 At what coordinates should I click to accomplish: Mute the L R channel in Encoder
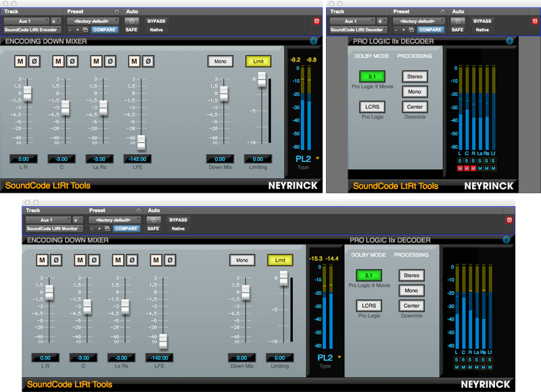(x=20, y=62)
